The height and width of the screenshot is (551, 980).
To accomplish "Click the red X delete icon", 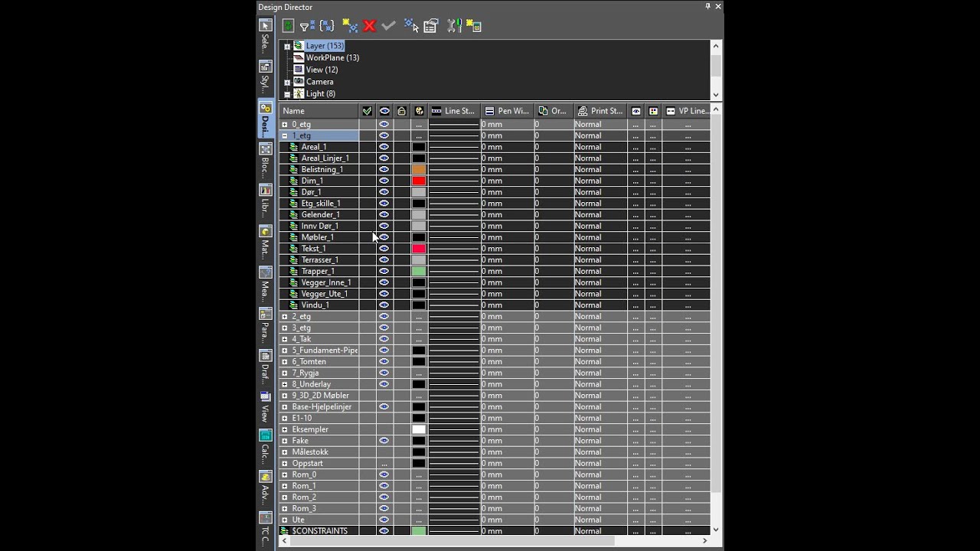I will [370, 26].
